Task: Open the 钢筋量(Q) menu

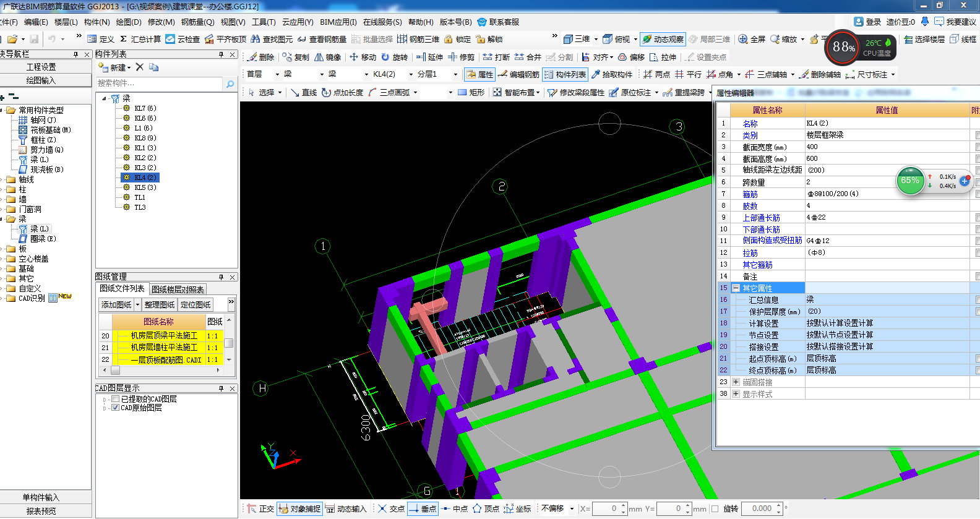Action: pyautogui.click(x=197, y=22)
